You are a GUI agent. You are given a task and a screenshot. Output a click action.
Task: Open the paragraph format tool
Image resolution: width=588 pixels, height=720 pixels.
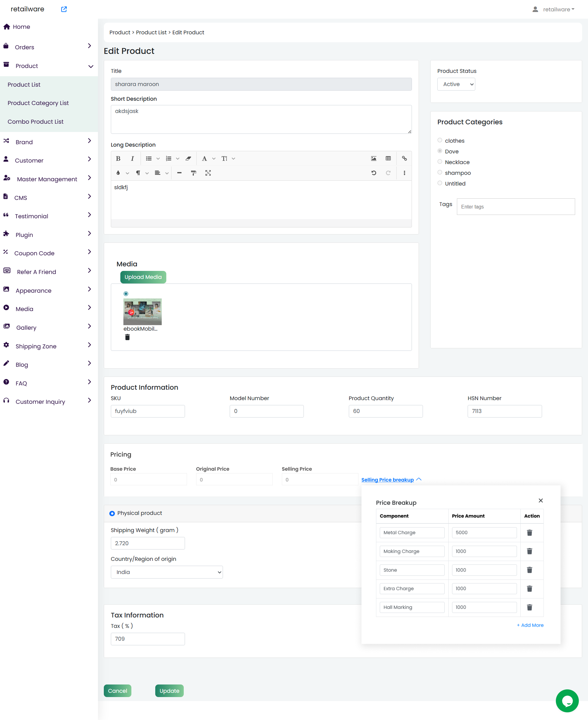[x=138, y=173]
